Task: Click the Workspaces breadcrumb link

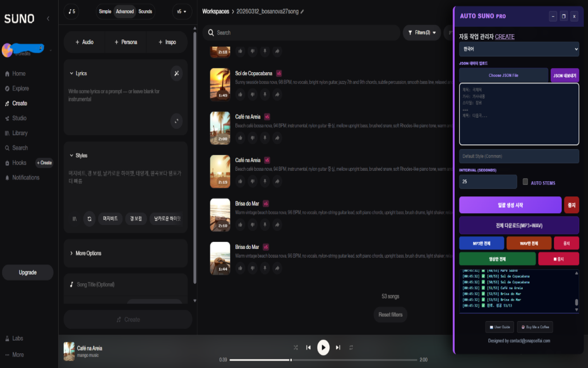Action: click(215, 11)
